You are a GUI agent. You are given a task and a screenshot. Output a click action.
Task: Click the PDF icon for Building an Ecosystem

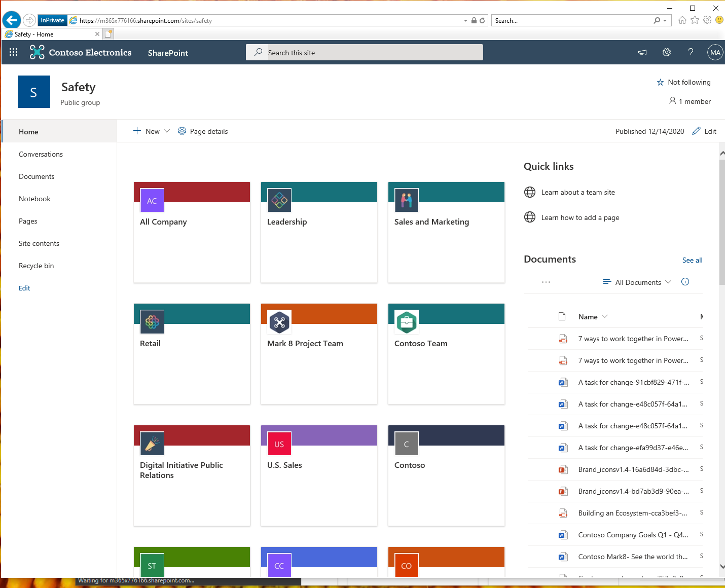coord(563,512)
